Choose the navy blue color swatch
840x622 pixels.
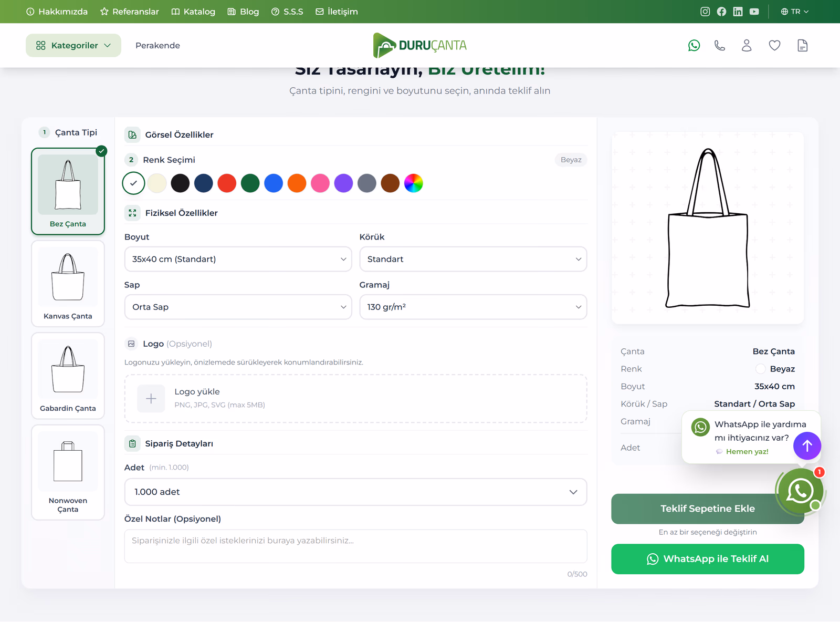pyautogui.click(x=204, y=183)
